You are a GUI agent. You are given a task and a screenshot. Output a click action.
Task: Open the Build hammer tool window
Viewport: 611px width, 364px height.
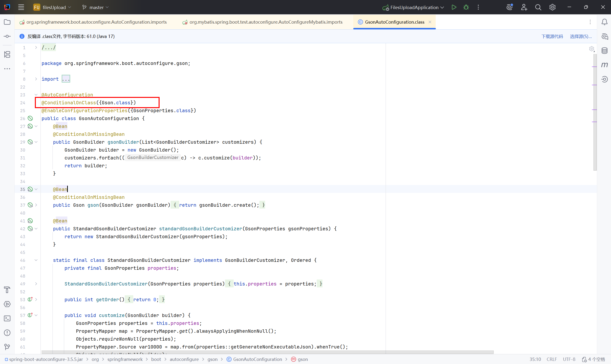click(x=7, y=290)
